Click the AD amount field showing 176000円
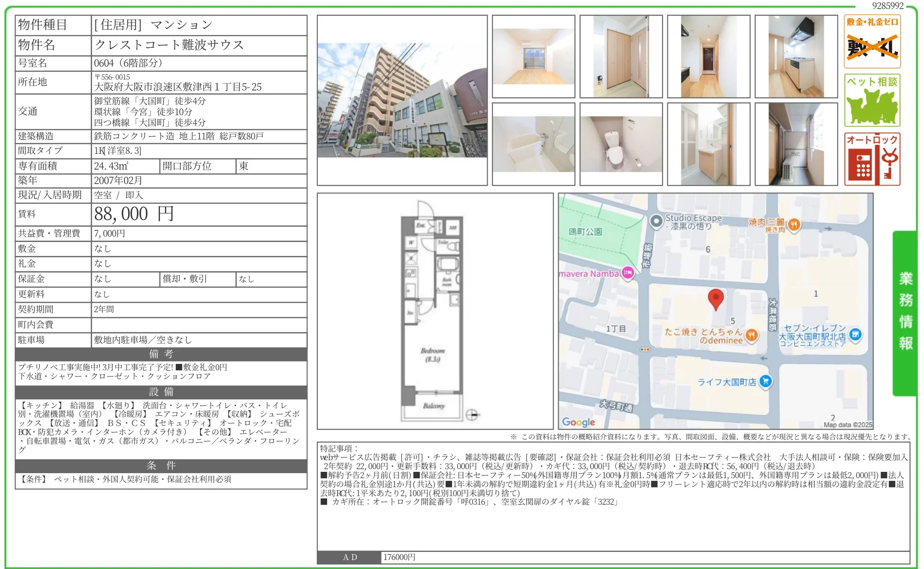924x569 pixels. (x=398, y=557)
